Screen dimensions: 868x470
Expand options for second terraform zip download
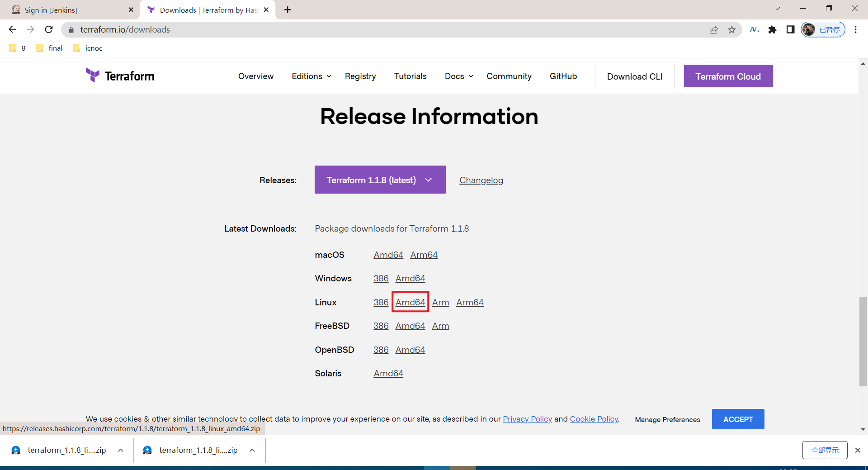[x=252, y=450]
